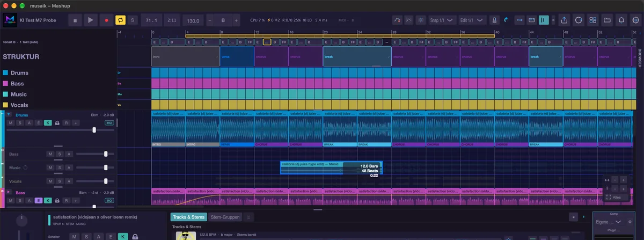Toggle the highlighted teal bars icon
The image size is (644, 240).
click(x=544, y=20)
